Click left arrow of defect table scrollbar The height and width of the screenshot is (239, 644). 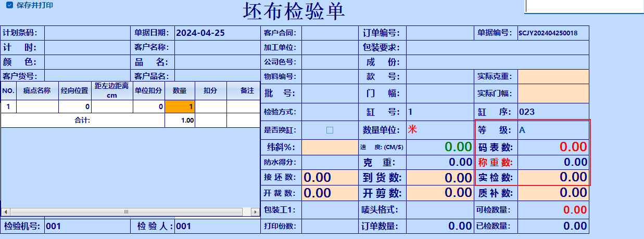tap(5, 212)
